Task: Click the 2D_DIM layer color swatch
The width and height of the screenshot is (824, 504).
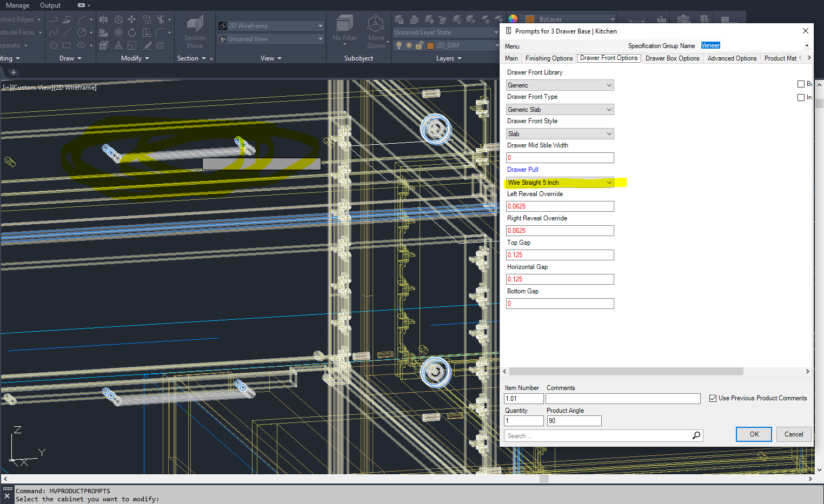Action: [x=430, y=45]
